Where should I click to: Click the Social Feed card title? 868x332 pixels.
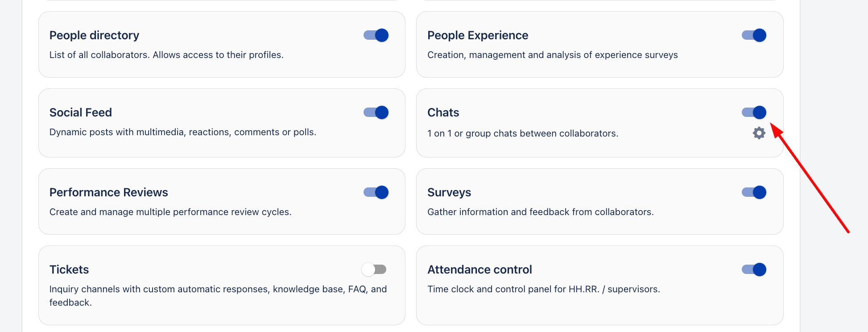[81, 112]
